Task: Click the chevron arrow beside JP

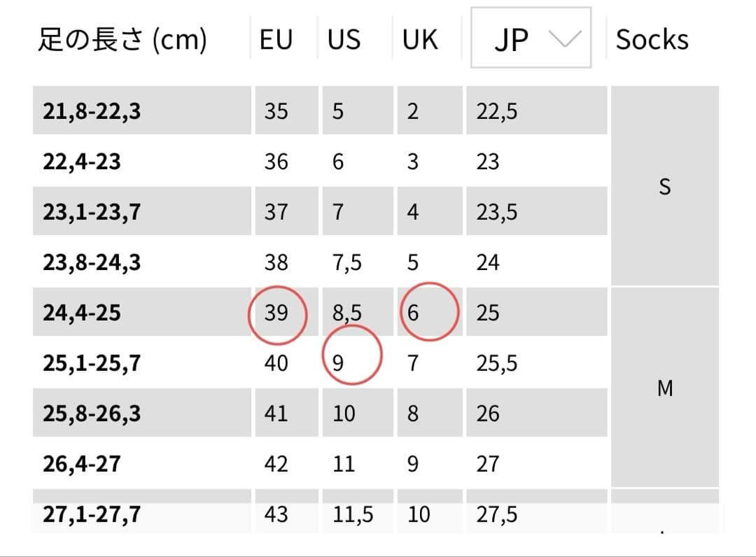Action: coord(566,39)
